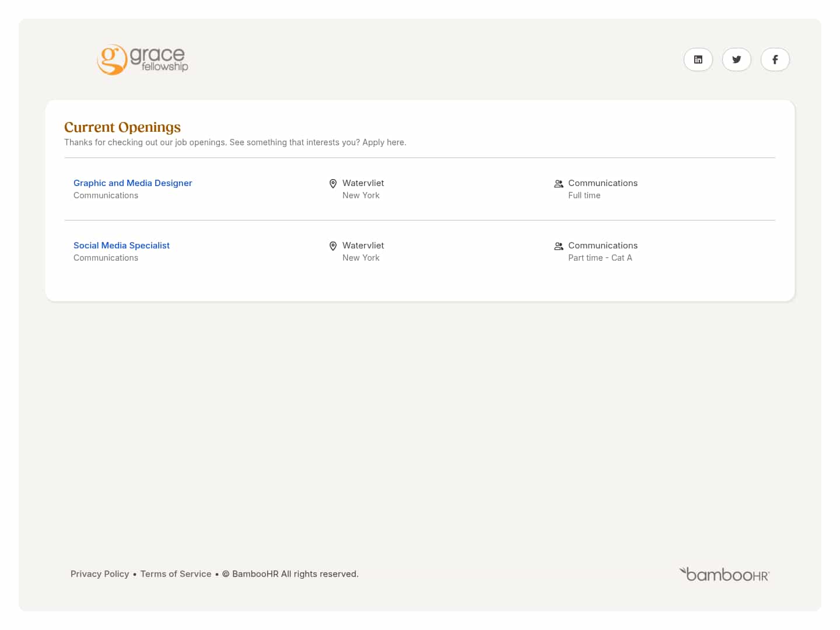The width and height of the screenshot is (840, 630).
Task: Click location pin icon for Social Media row
Action: (333, 246)
